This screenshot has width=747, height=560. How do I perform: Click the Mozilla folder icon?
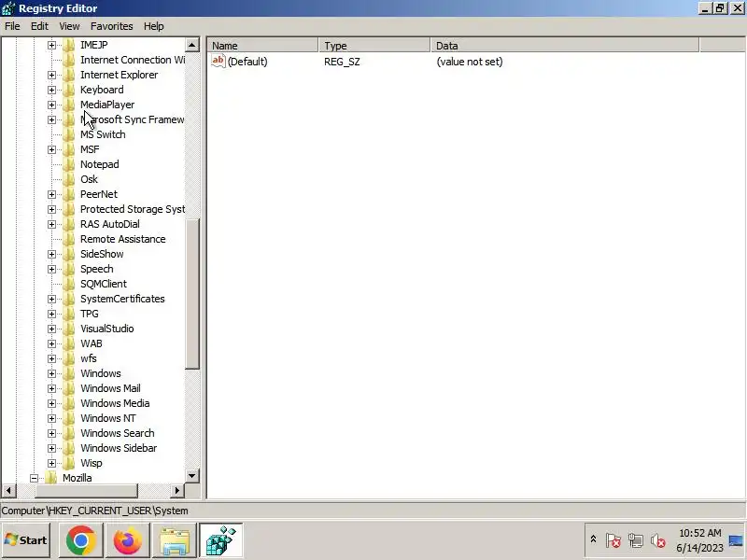[x=51, y=478]
